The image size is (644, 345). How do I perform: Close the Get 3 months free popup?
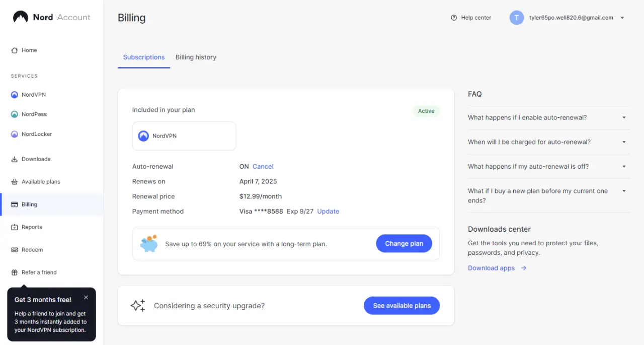coord(86,298)
